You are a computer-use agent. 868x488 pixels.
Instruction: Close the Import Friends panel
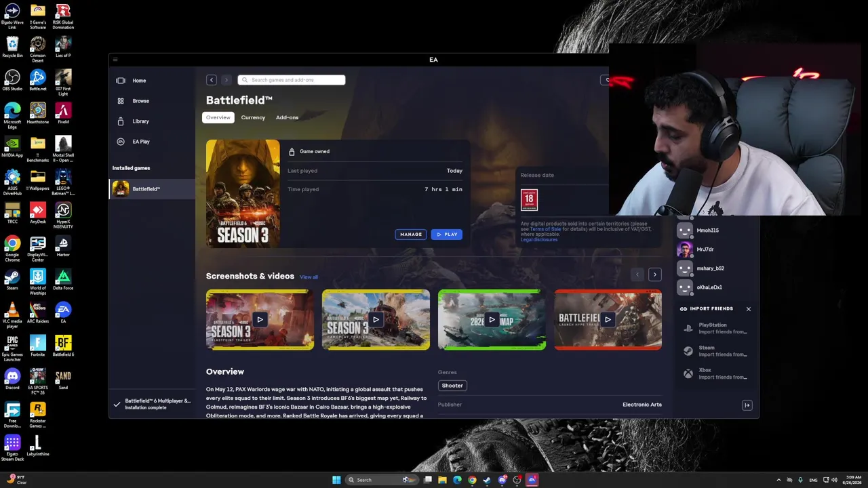coord(749,309)
